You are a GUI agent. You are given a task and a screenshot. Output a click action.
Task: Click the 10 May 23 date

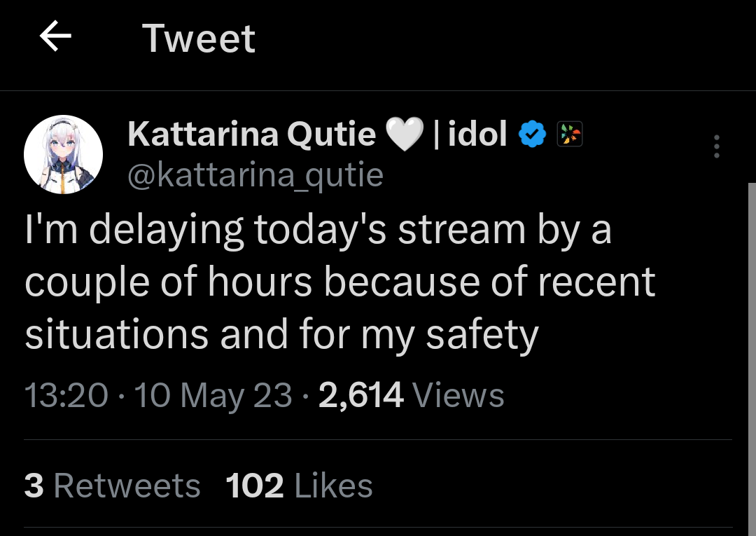[213, 395]
